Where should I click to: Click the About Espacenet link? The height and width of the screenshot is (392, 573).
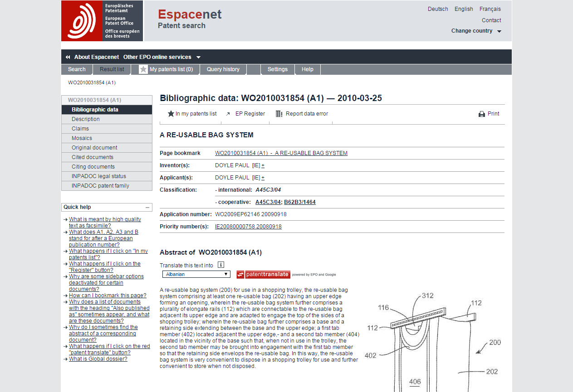[x=97, y=57]
